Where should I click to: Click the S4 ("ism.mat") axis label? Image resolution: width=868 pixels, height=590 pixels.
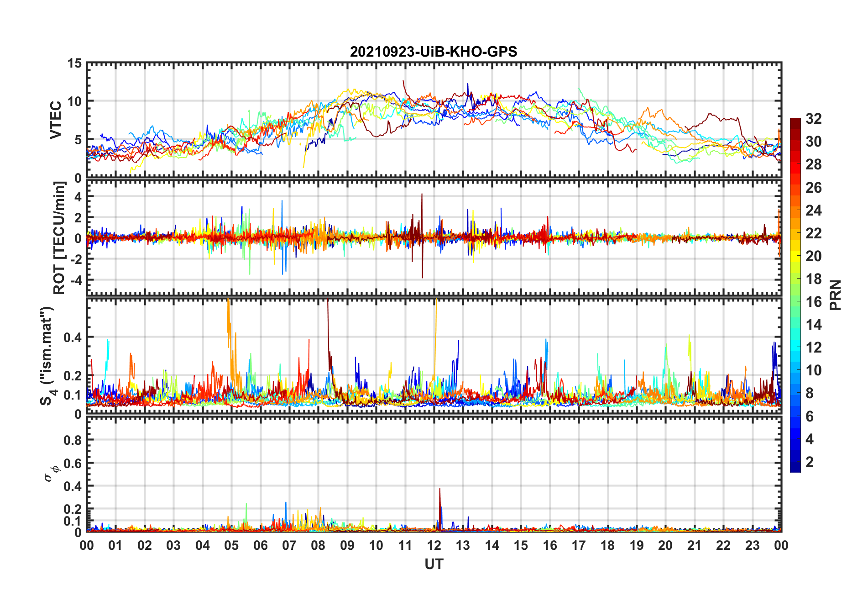point(47,356)
